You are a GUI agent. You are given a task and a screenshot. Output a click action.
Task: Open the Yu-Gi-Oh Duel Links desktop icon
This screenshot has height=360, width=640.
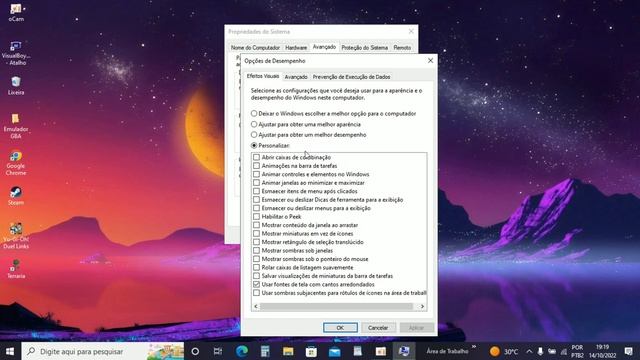pyautogui.click(x=16, y=236)
